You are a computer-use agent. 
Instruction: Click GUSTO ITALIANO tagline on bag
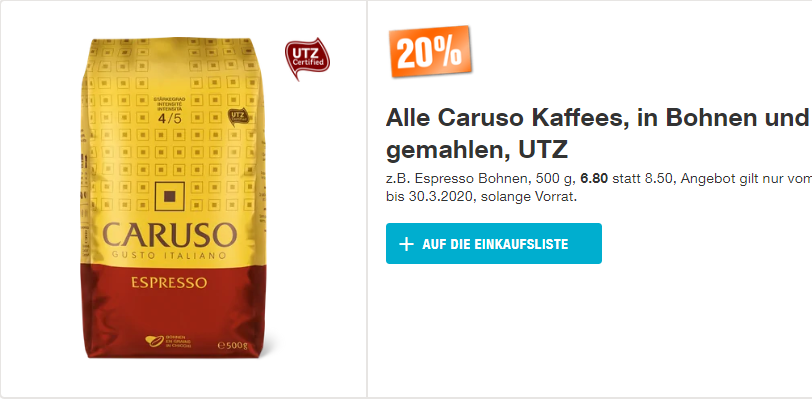[169, 255]
